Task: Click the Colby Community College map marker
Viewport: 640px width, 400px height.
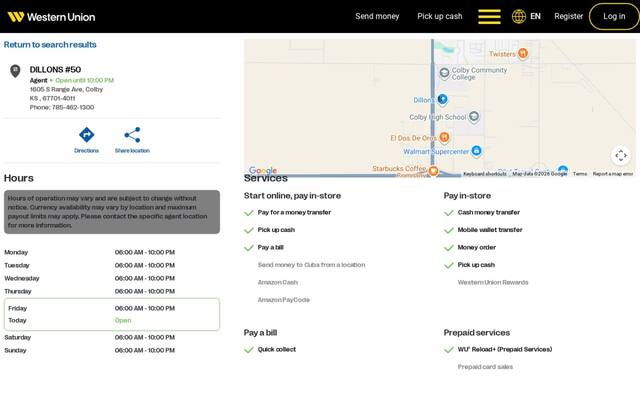Action: (444, 73)
